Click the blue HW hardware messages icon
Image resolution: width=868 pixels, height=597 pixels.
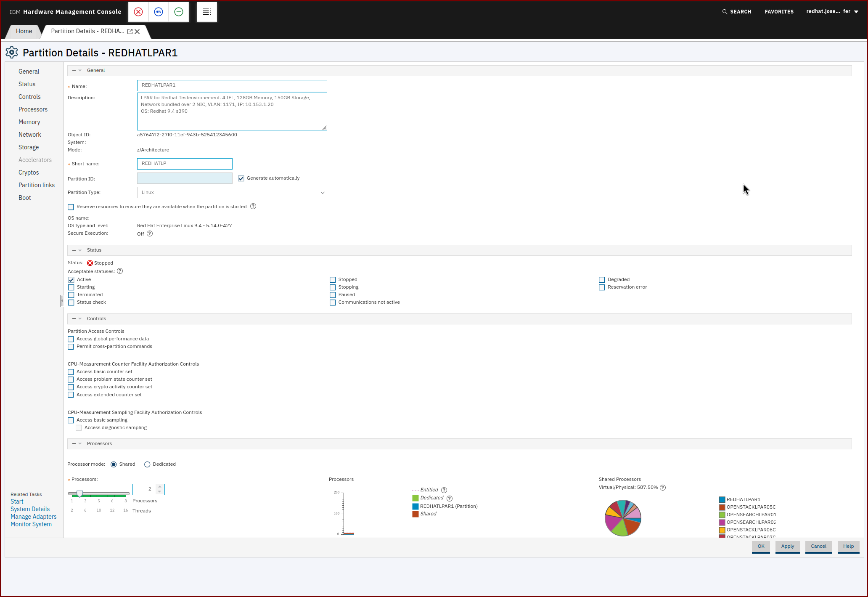159,12
